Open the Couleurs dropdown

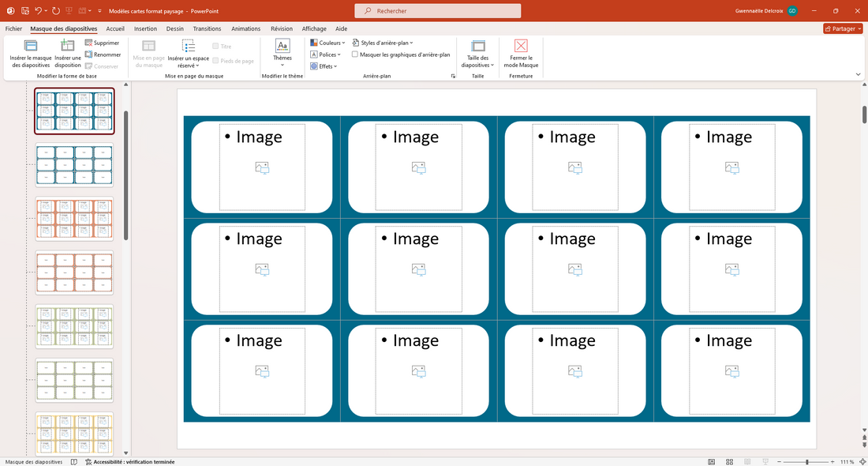pyautogui.click(x=327, y=43)
